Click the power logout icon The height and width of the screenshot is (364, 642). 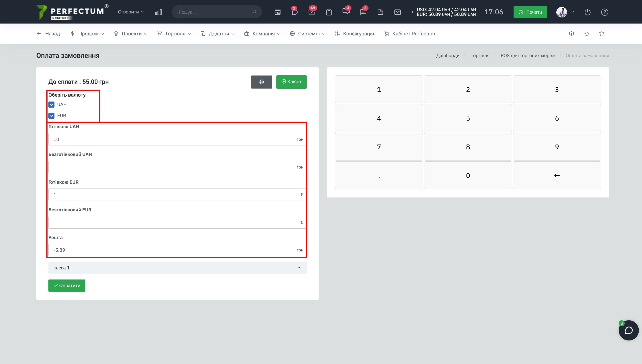click(x=587, y=12)
